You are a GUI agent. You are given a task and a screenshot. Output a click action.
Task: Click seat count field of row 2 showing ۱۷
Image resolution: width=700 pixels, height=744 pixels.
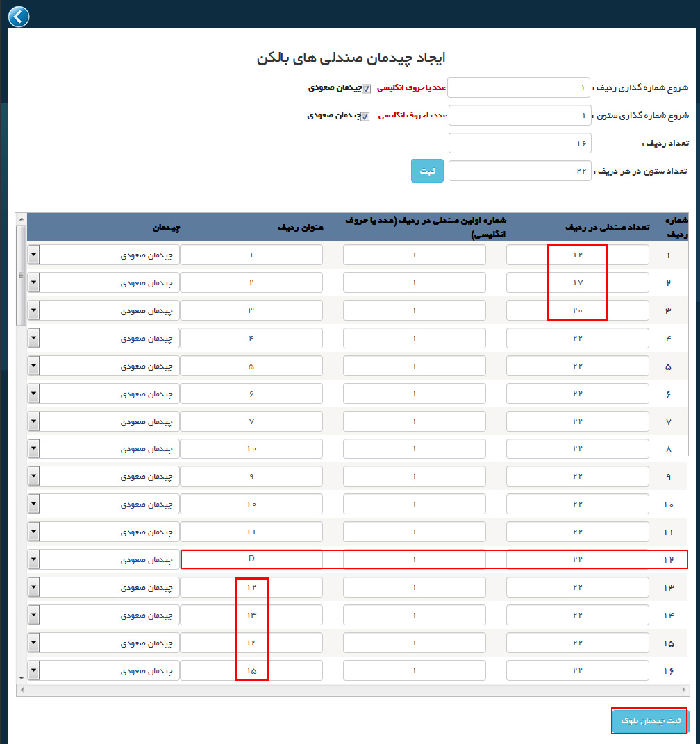578,282
